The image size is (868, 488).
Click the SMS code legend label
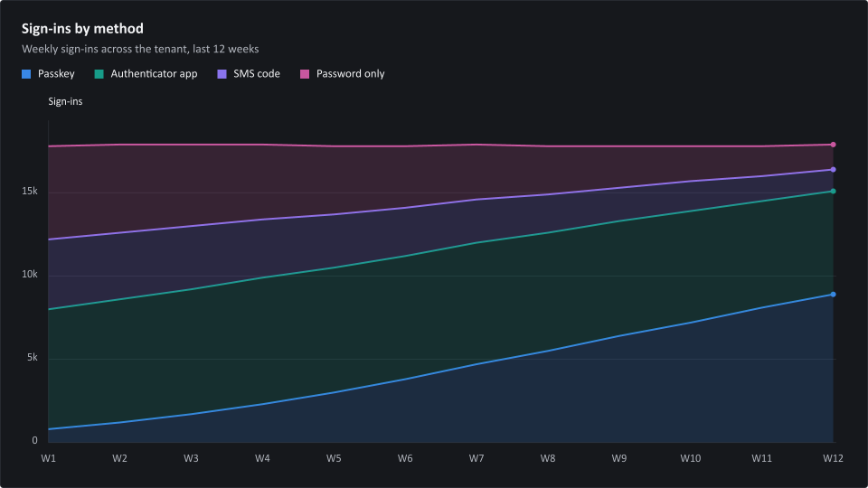click(256, 74)
